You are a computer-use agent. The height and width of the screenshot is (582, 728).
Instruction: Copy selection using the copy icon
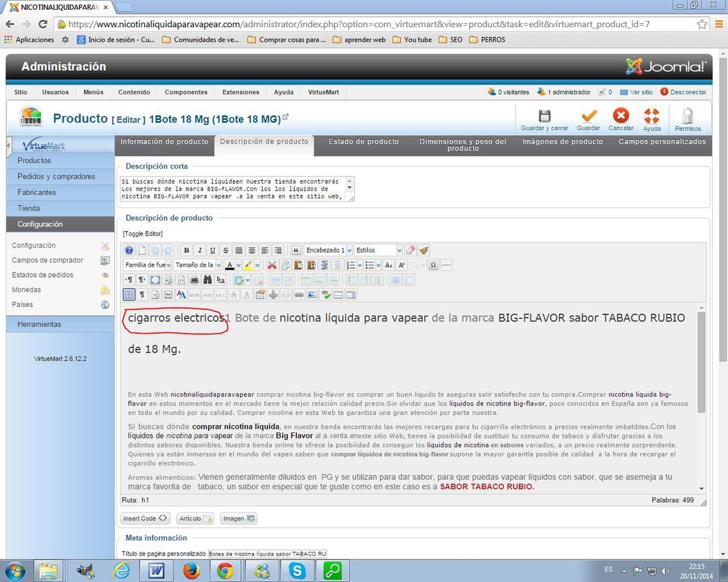tap(285, 265)
